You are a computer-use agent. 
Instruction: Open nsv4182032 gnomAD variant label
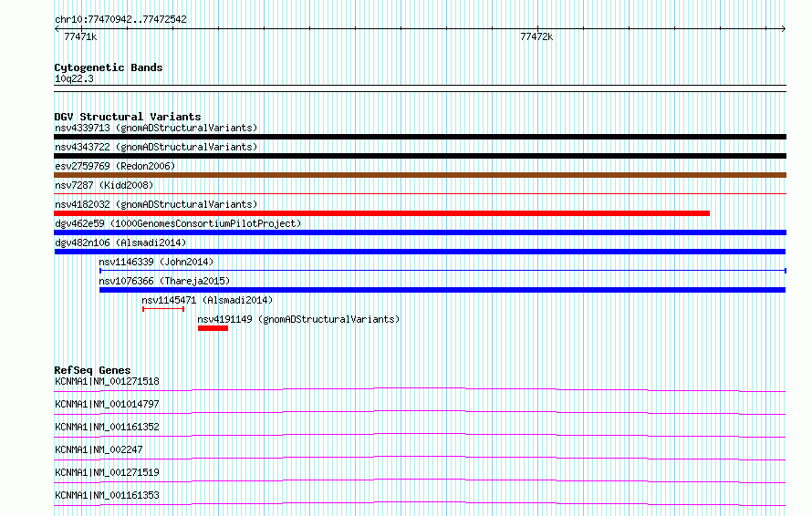pos(156,204)
